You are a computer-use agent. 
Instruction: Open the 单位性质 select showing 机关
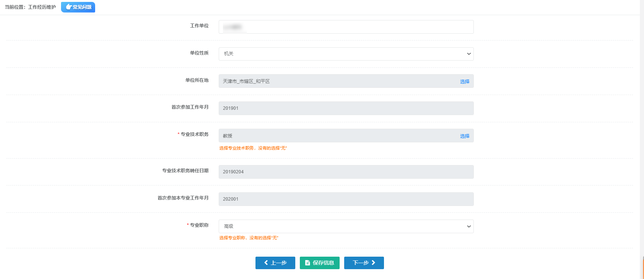[341, 54]
